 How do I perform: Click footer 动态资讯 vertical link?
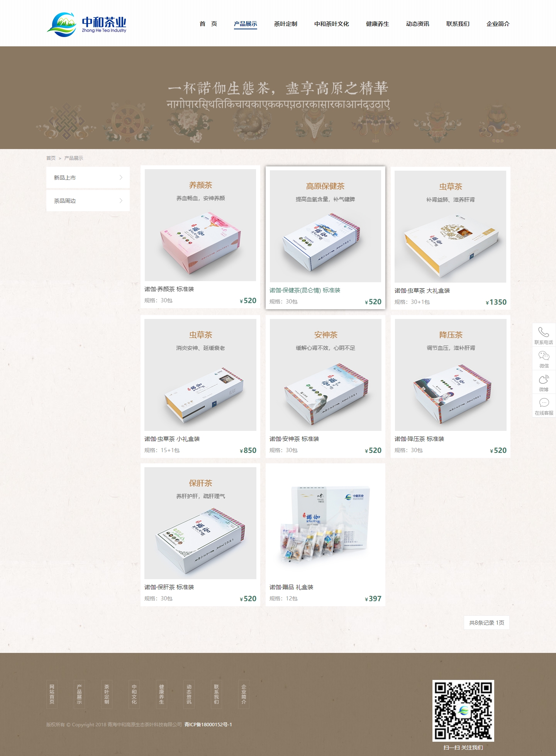tap(189, 694)
